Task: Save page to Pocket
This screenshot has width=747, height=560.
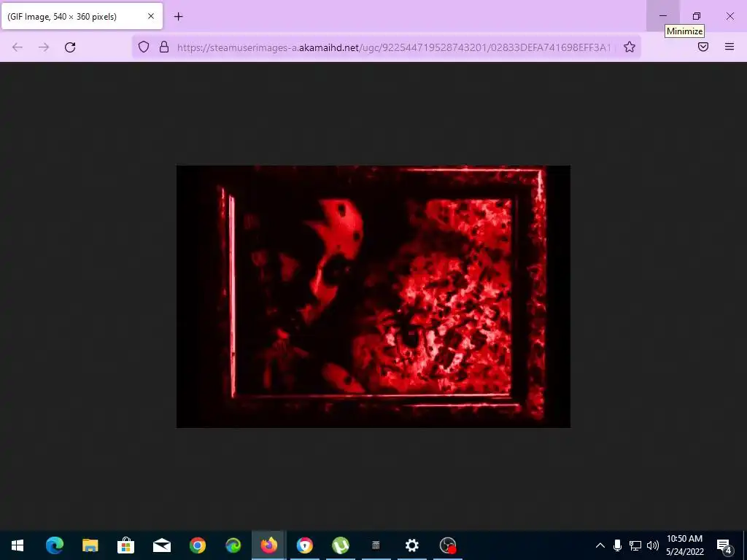Action: tap(703, 47)
